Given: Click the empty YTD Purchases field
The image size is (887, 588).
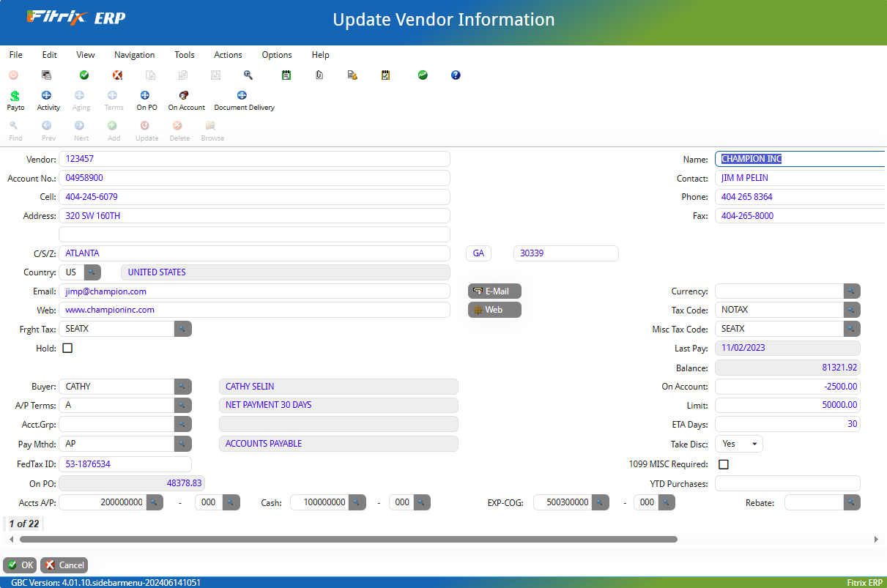Looking at the screenshot, I should coord(787,483).
